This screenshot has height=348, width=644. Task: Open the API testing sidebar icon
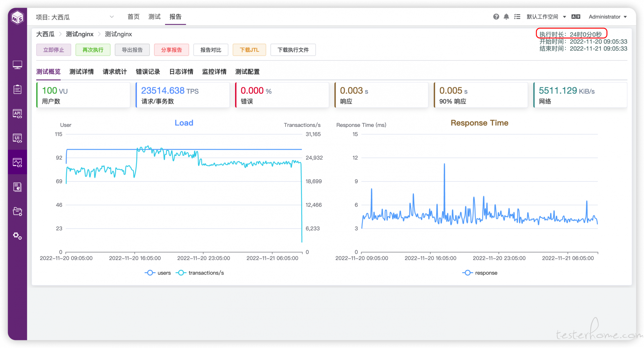(x=17, y=114)
